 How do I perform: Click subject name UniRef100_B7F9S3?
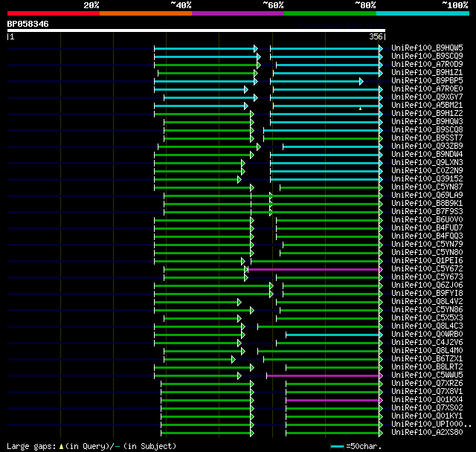point(427,212)
